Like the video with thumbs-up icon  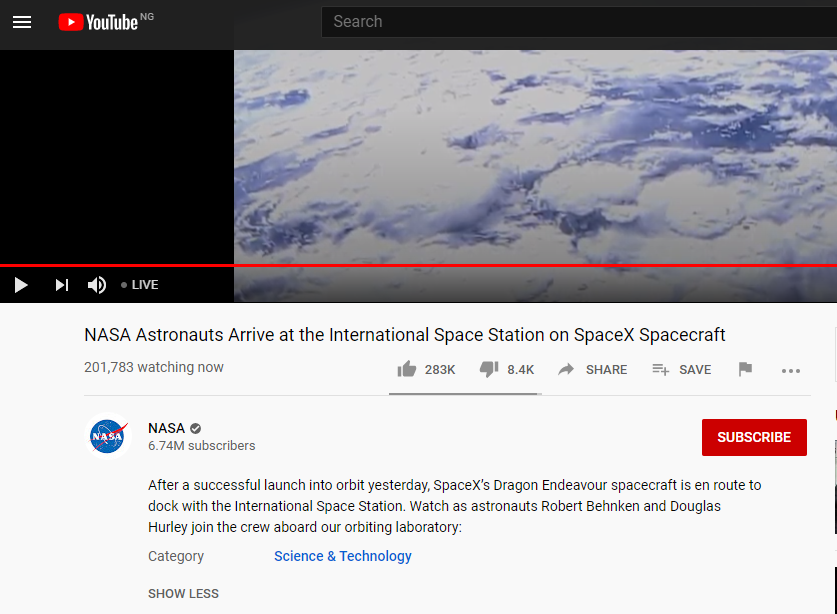[x=407, y=369]
